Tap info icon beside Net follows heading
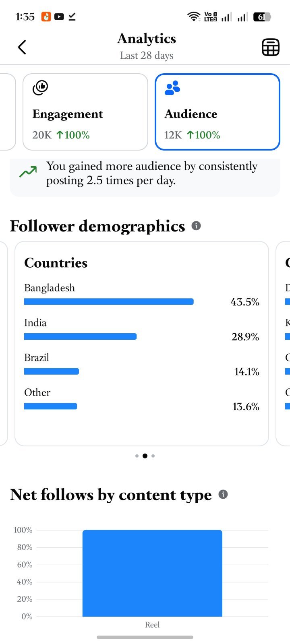The height and width of the screenshot is (644, 290). coord(223,494)
